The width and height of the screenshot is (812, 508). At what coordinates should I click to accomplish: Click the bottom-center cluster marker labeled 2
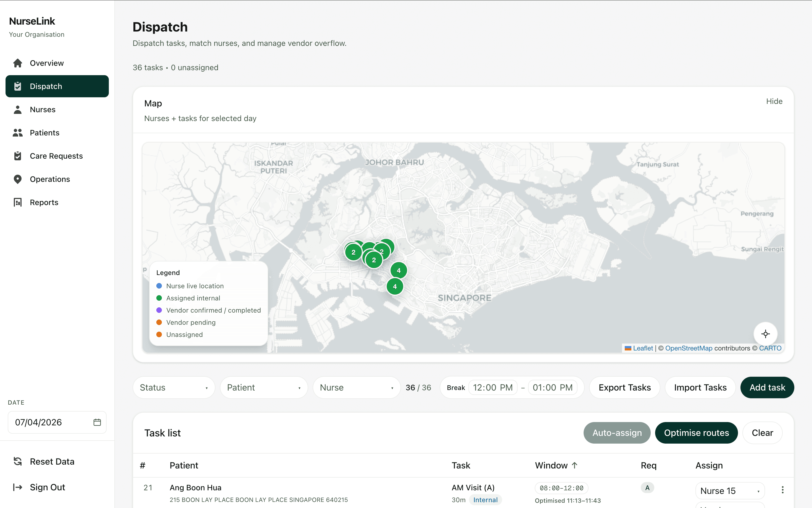[x=374, y=260]
